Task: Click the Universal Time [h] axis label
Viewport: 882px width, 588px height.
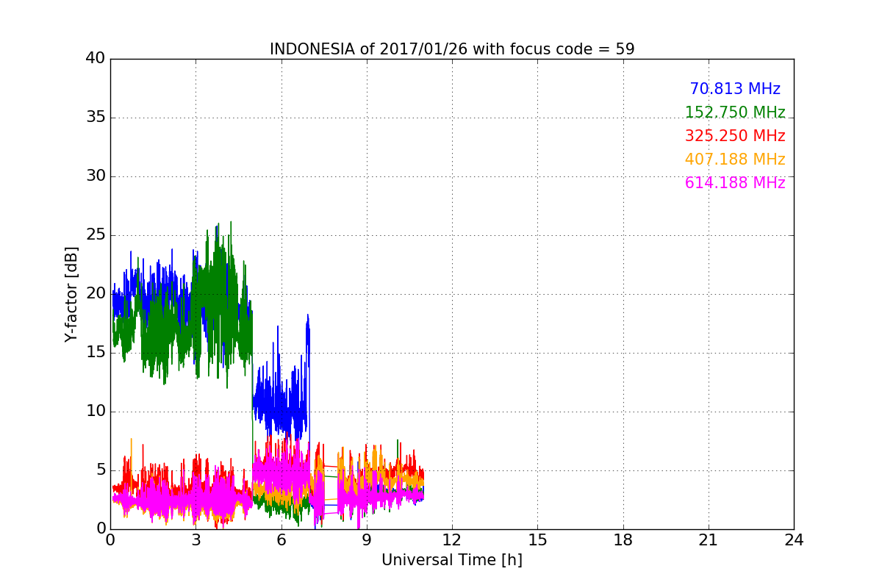Action: point(452,560)
